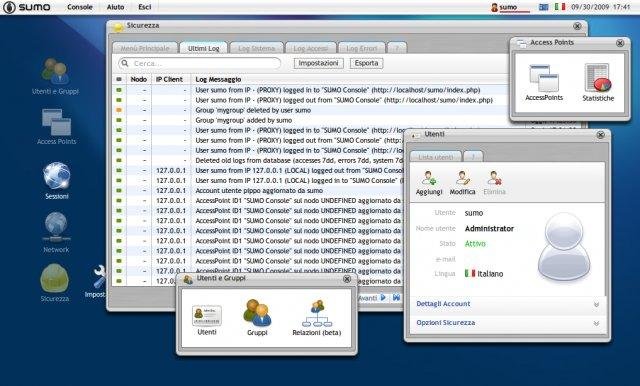This screenshot has height=386, width=640.
Task: Switch to Ultimi Log tab
Action: 203,48
